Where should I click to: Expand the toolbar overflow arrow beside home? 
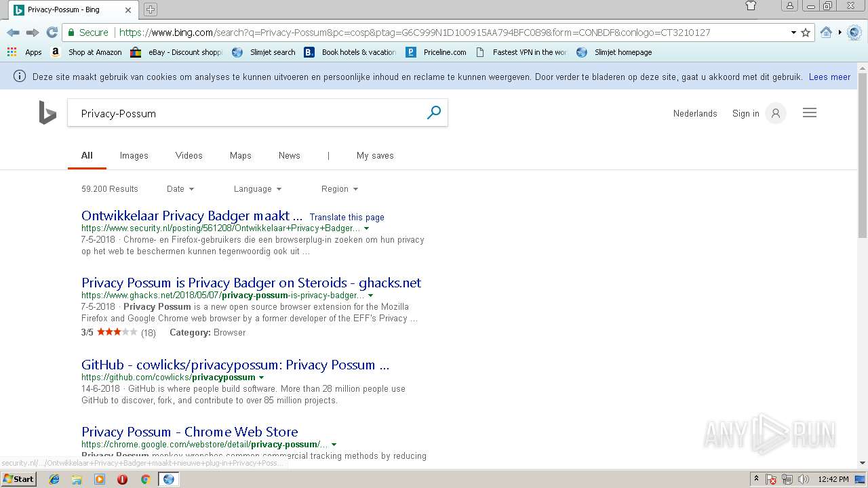point(840,33)
